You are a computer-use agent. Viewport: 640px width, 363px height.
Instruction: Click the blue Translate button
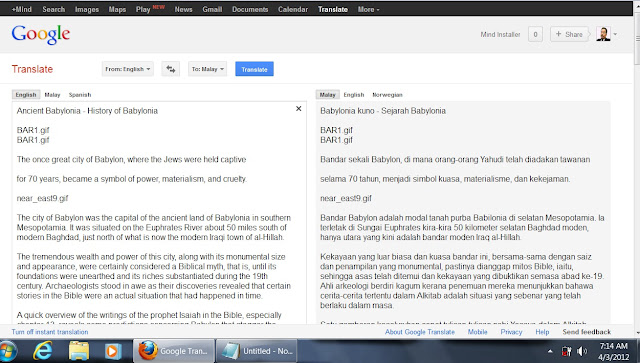254,69
